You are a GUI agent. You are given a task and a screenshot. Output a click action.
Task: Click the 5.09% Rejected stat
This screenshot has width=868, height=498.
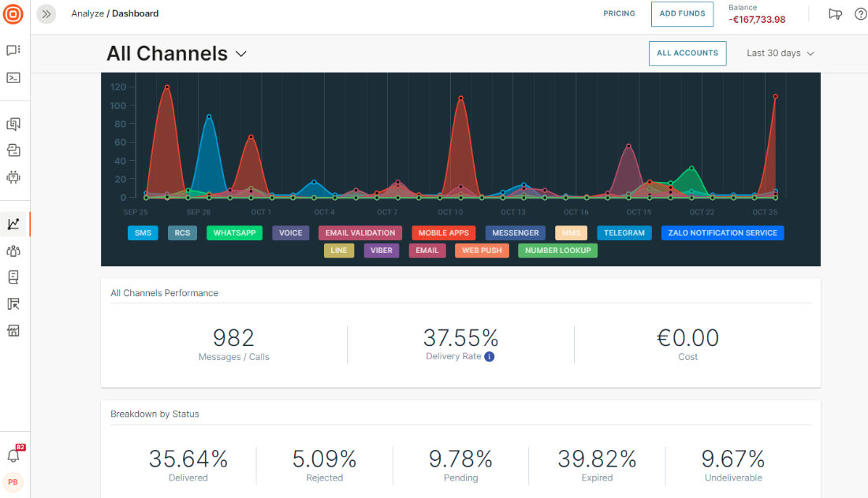pos(324,459)
